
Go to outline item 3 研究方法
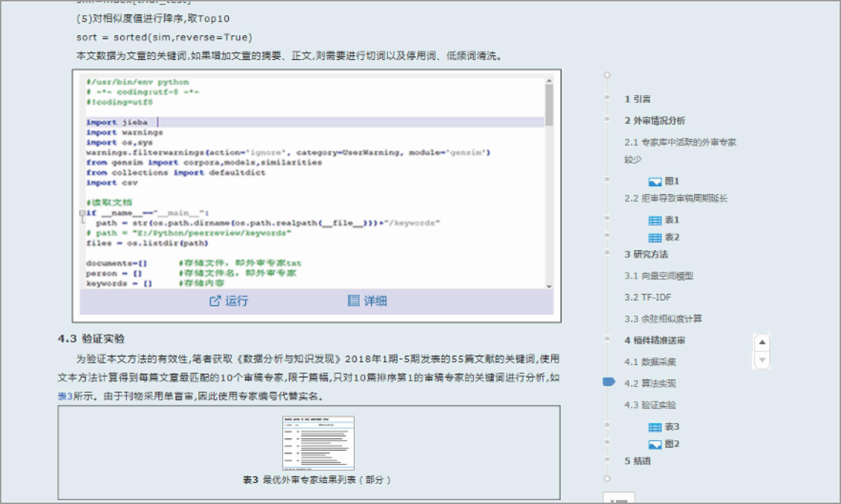pyautogui.click(x=646, y=254)
